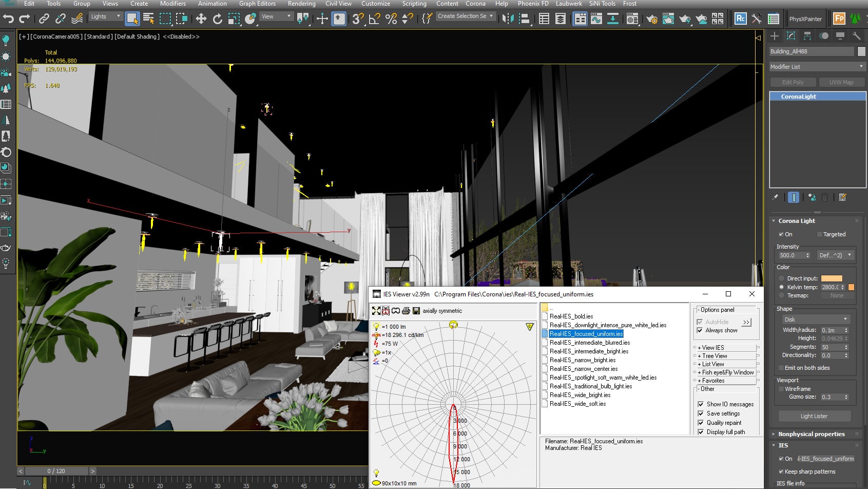Viewport: 868px width, 489px height.
Task: Toggle Show IO messages checkbox
Action: tap(701, 404)
